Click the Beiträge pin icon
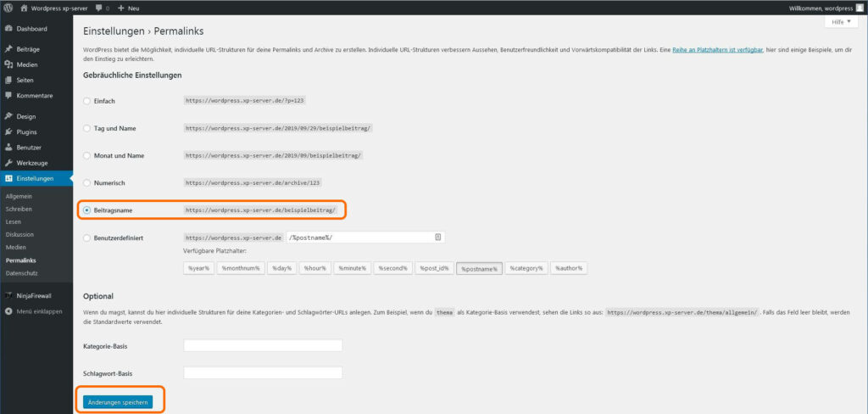 pos(8,49)
